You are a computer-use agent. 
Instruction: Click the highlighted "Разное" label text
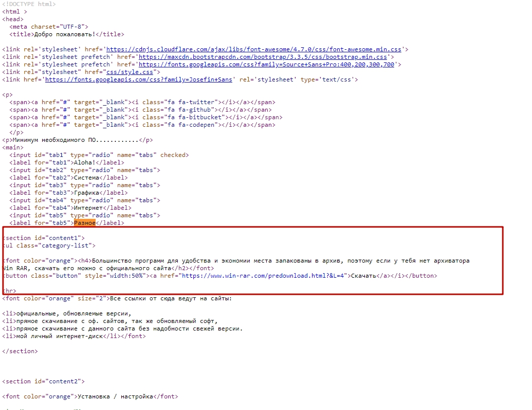(x=85, y=223)
